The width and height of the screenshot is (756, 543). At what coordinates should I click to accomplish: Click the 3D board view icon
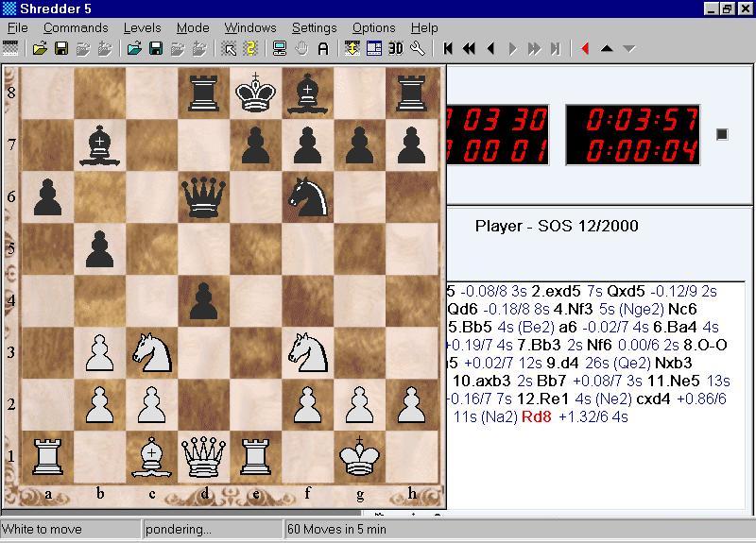click(396, 48)
